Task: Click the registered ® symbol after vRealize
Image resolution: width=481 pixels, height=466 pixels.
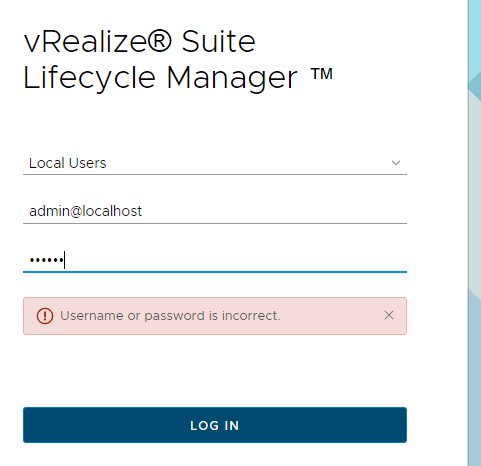Action: click(159, 41)
